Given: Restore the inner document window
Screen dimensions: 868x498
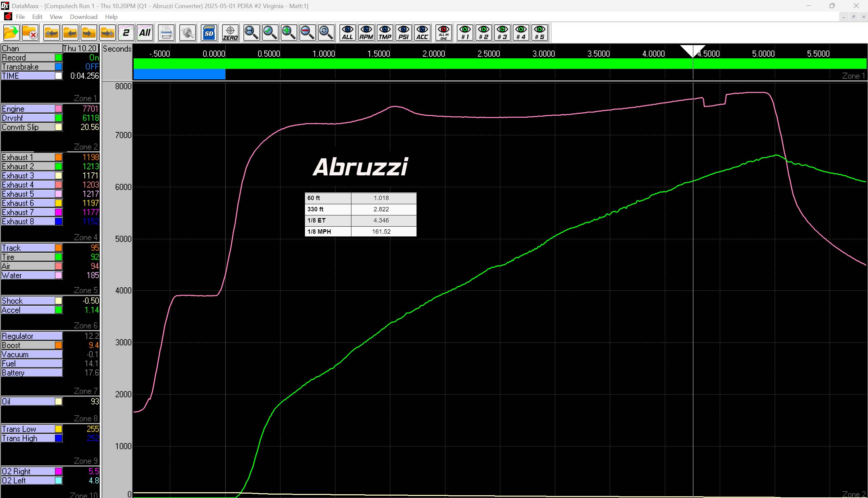Looking at the screenshot, I should [854, 17].
